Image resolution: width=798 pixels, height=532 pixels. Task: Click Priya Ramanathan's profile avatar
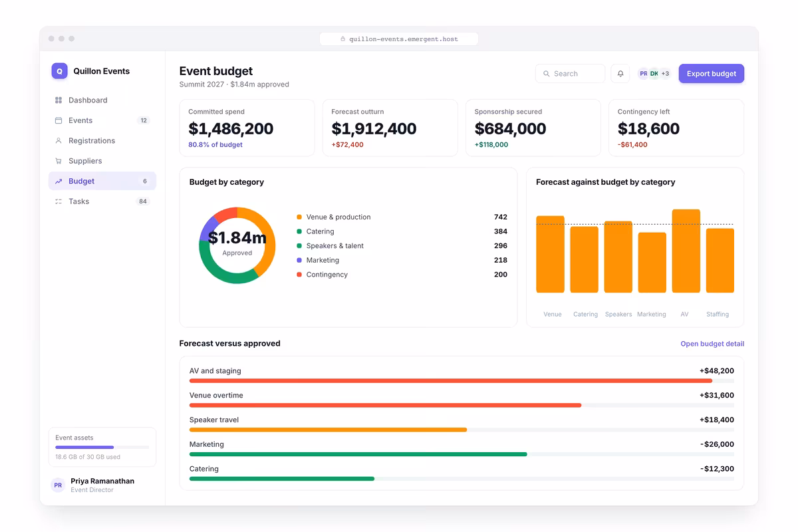coord(58,485)
